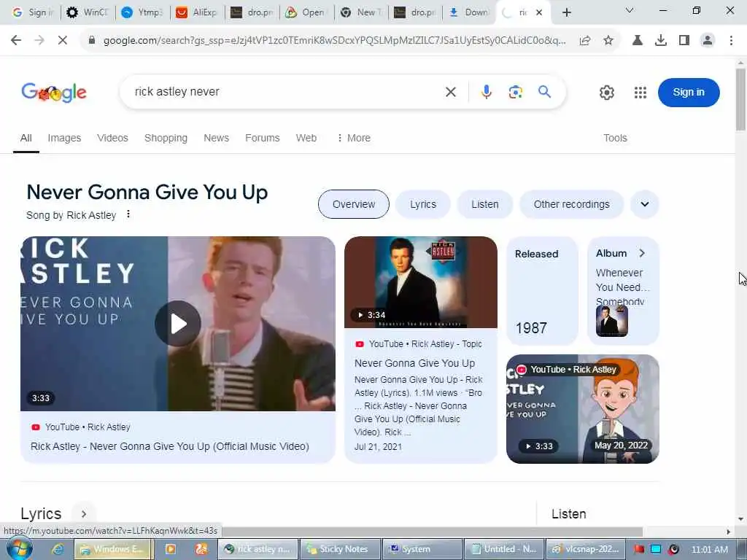Select the Listen chip

tap(485, 204)
